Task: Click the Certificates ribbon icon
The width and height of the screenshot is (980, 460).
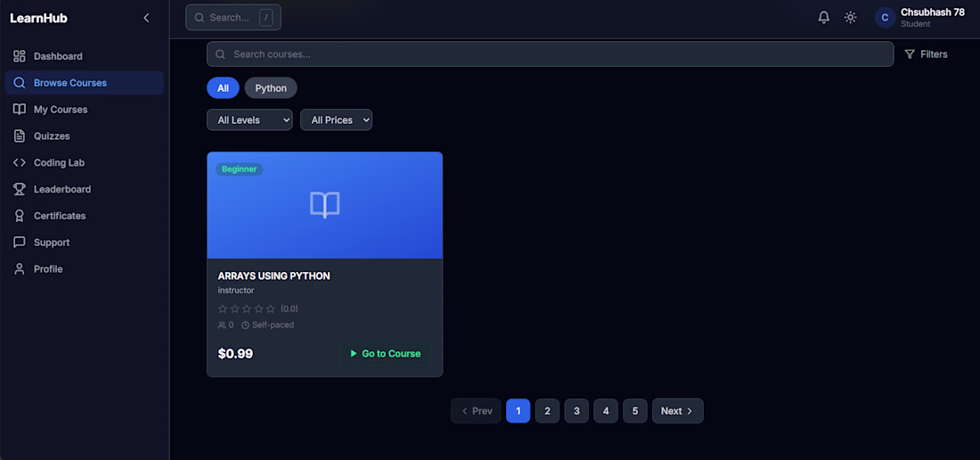Action: (x=20, y=216)
